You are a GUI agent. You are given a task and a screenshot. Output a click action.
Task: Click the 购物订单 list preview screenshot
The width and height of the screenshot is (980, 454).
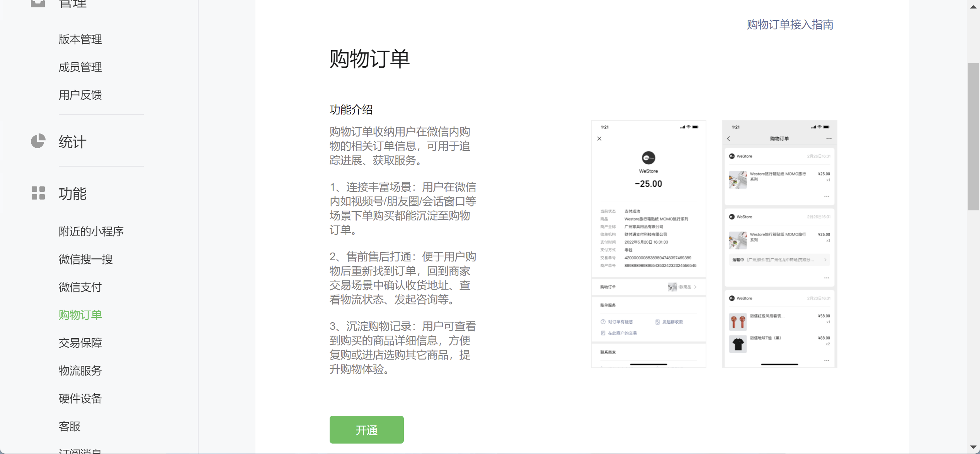coord(779,244)
